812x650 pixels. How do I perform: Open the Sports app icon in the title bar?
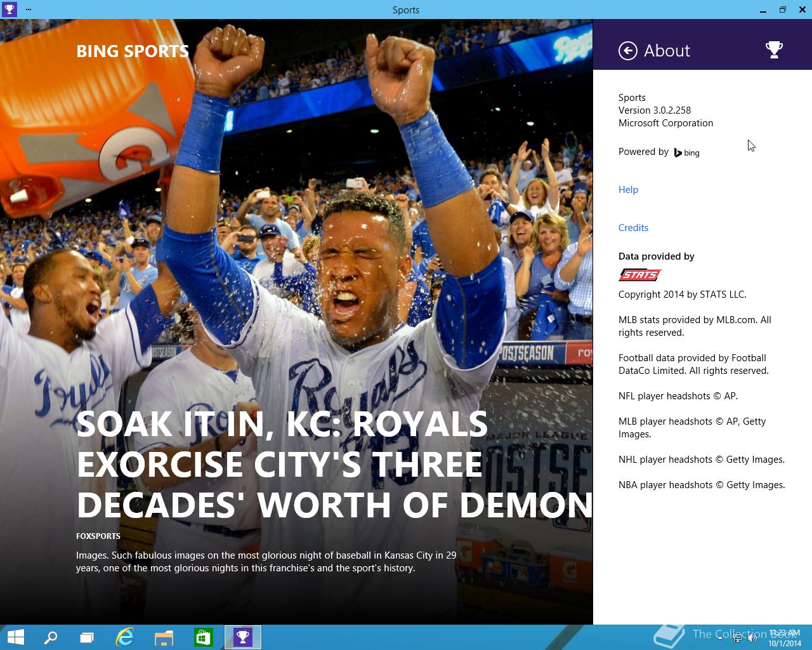coord(10,10)
